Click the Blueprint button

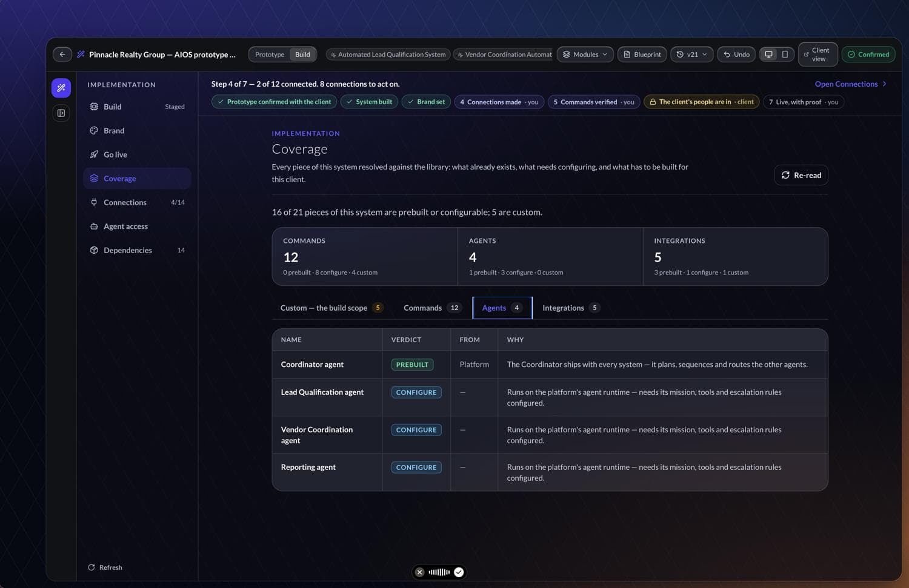pyautogui.click(x=642, y=55)
